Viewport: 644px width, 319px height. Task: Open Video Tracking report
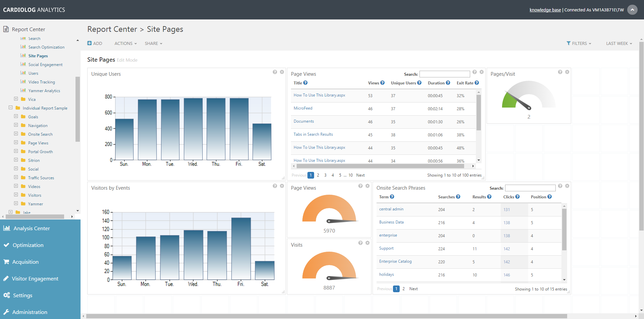tap(42, 82)
